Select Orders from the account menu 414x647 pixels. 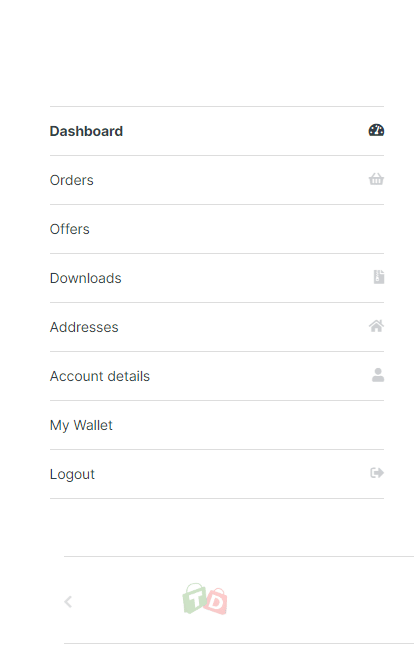point(217,180)
